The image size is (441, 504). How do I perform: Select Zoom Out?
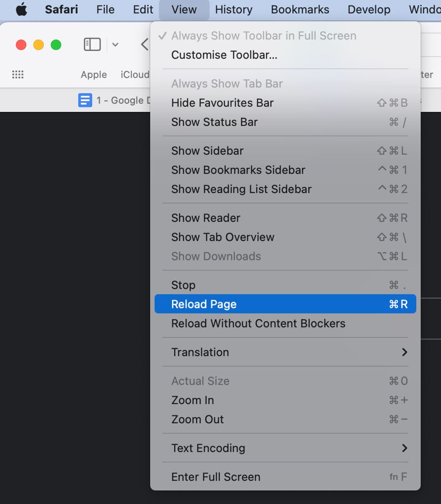(285, 419)
